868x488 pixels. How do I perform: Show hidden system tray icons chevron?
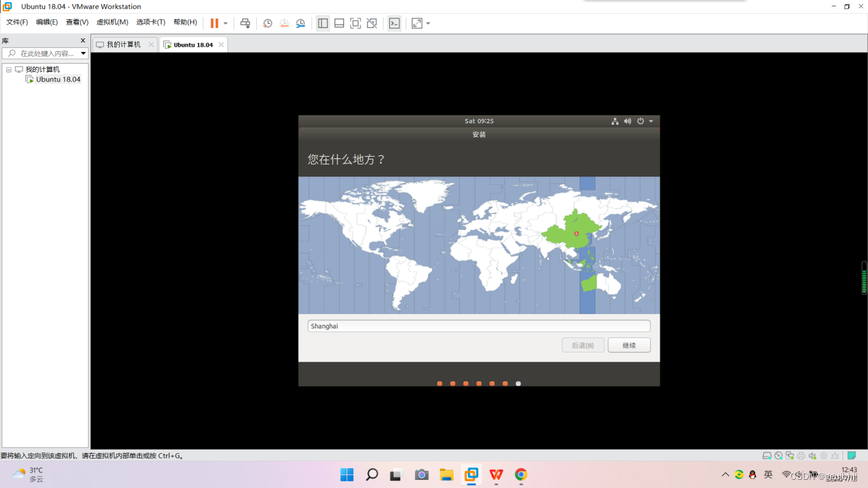click(726, 474)
